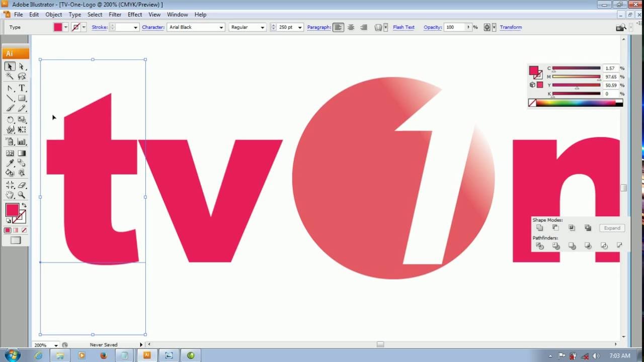
Task: Click the Stroke link in control bar
Action: tap(100, 27)
